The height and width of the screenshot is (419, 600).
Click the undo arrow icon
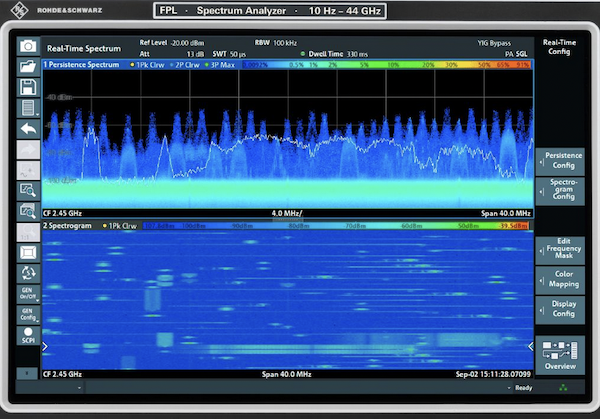pyautogui.click(x=28, y=129)
